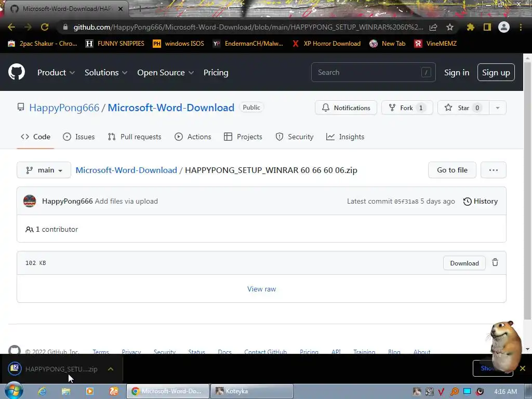Open the Issues tab

(79, 137)
